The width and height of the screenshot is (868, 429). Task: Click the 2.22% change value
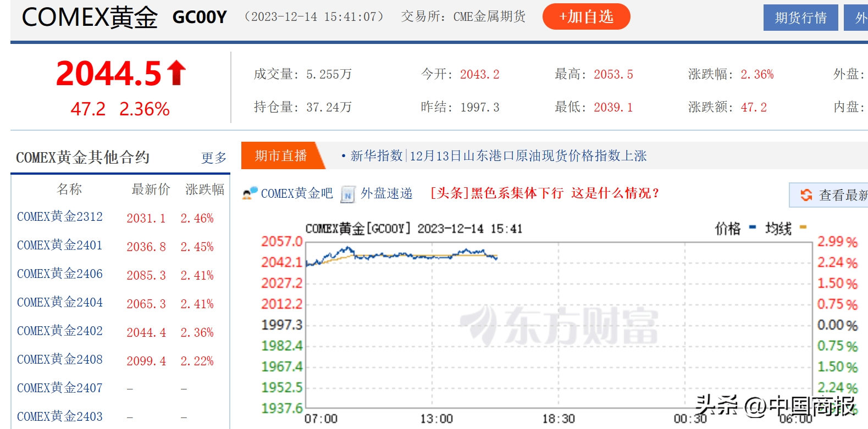coord(197,361)
